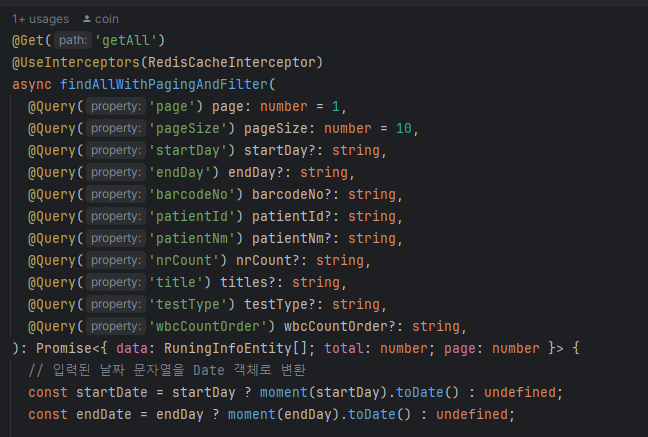Go to RuningInfoEntity[] type

click(236, 348)
